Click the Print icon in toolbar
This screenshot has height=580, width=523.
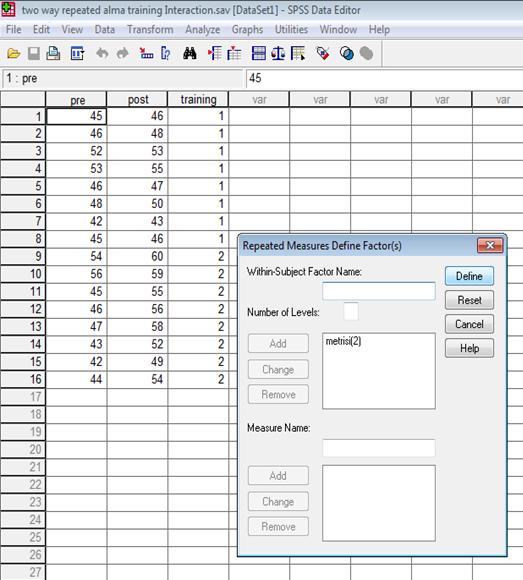(x=53, y=54)
